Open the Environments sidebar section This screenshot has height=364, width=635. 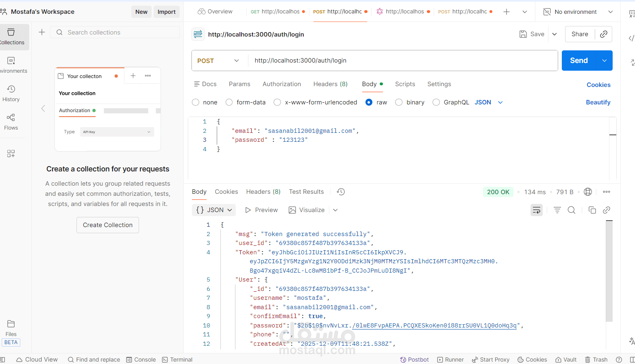[11, 65]
